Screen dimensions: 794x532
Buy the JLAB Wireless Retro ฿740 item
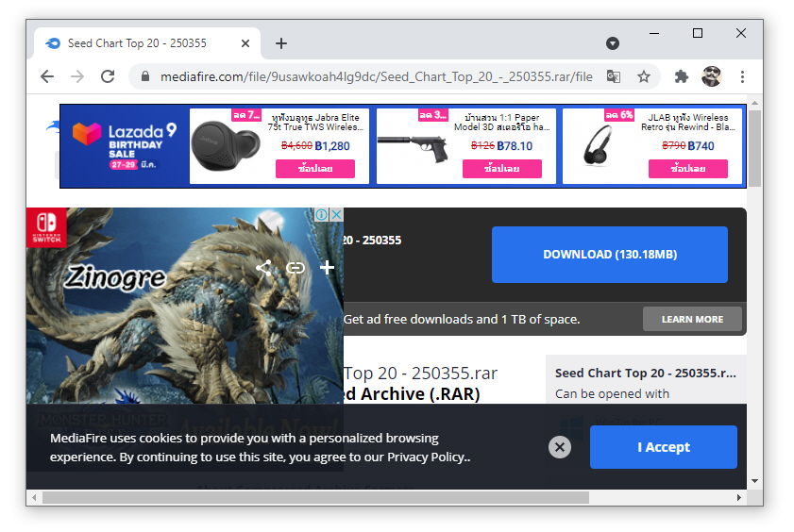pos(687,169)
